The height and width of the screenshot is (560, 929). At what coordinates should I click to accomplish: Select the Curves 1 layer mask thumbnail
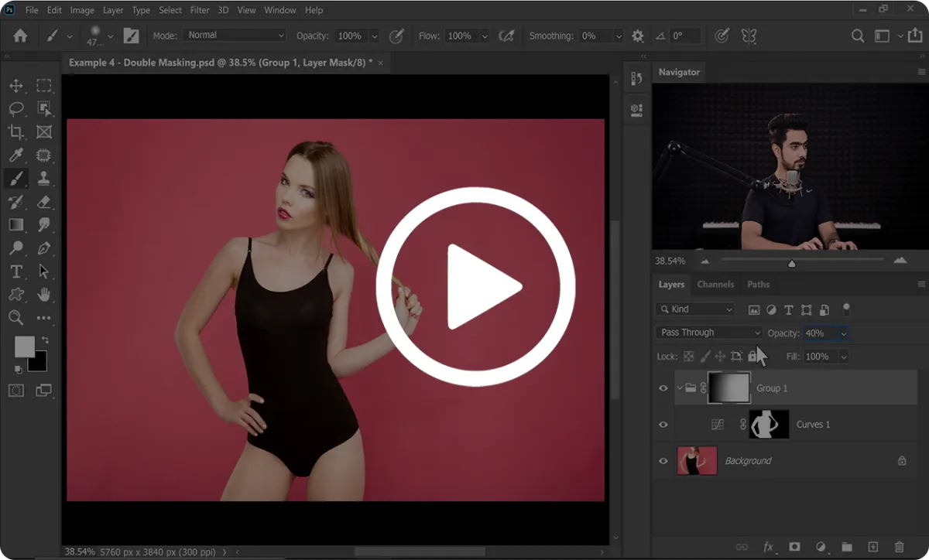click(x=769, y=425)
